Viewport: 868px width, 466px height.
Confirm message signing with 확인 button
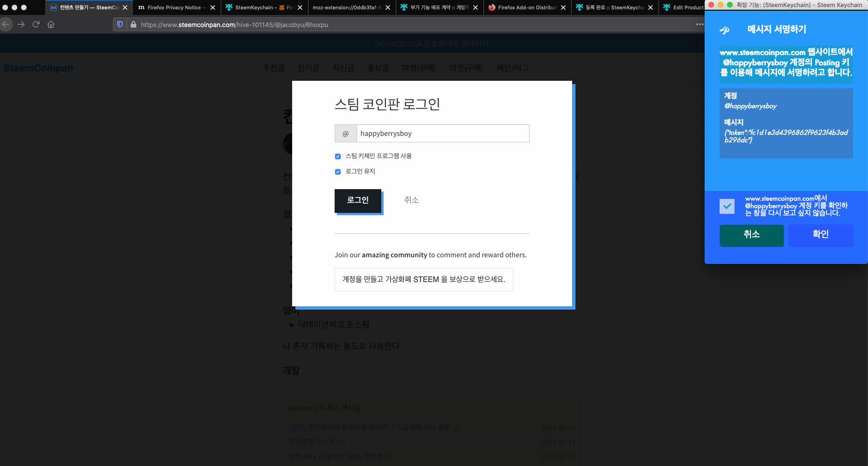(821, 235)
